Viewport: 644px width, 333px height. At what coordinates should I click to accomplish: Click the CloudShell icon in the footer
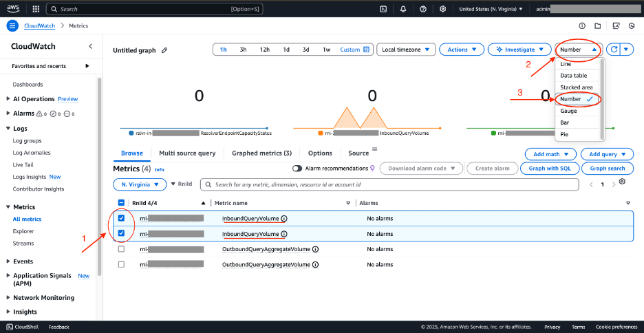pos(9,327)
